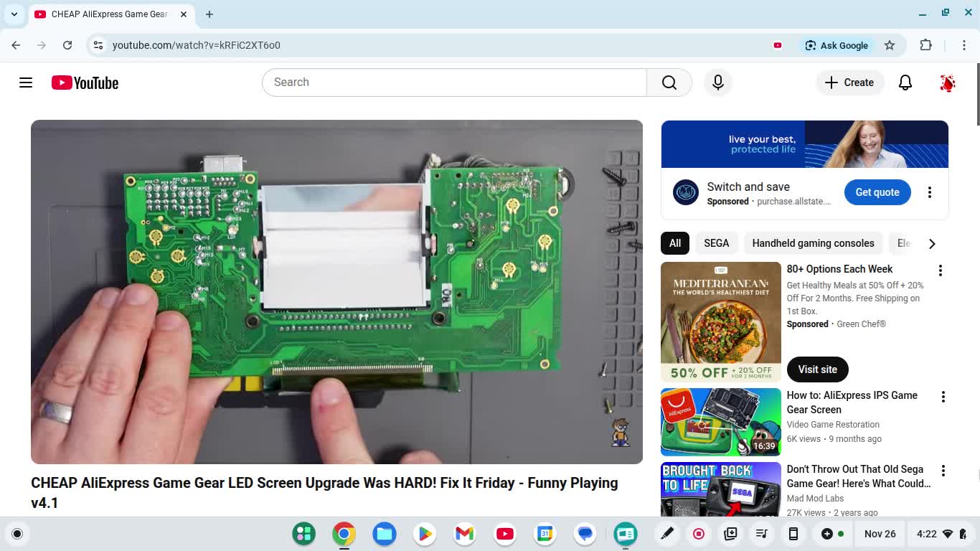The height and width of the screenshot is (551, 980).
Task: Expand the tab search dropdown arrow
Action: click(14, 14)
